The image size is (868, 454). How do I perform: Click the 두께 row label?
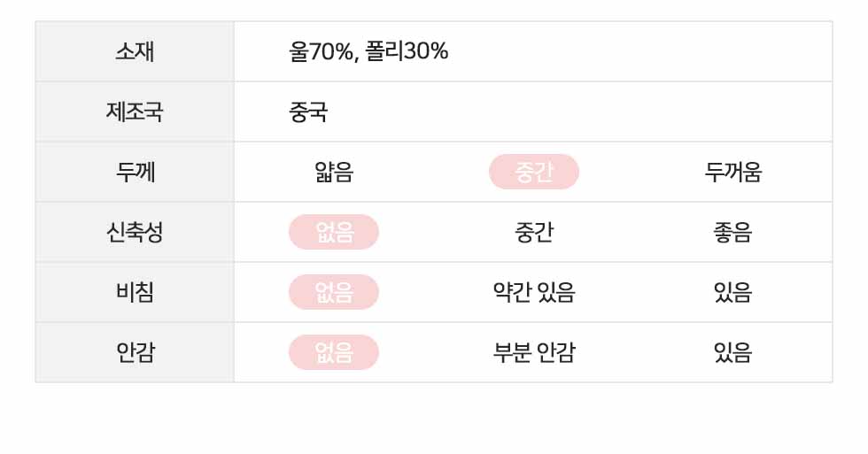pos(135,172)
